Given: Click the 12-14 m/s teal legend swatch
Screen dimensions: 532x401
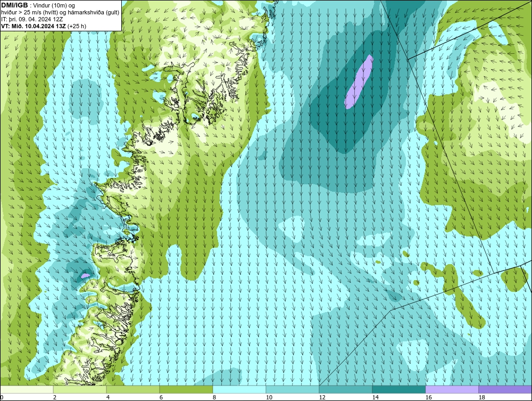Looking at the screenshot, I should point(346,389).
